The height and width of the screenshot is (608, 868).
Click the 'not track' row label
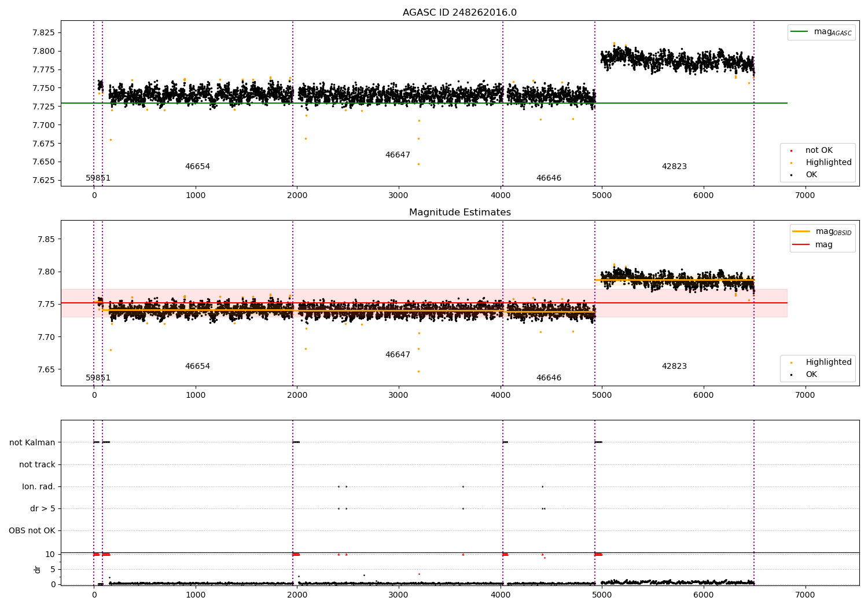pos(37,464)
